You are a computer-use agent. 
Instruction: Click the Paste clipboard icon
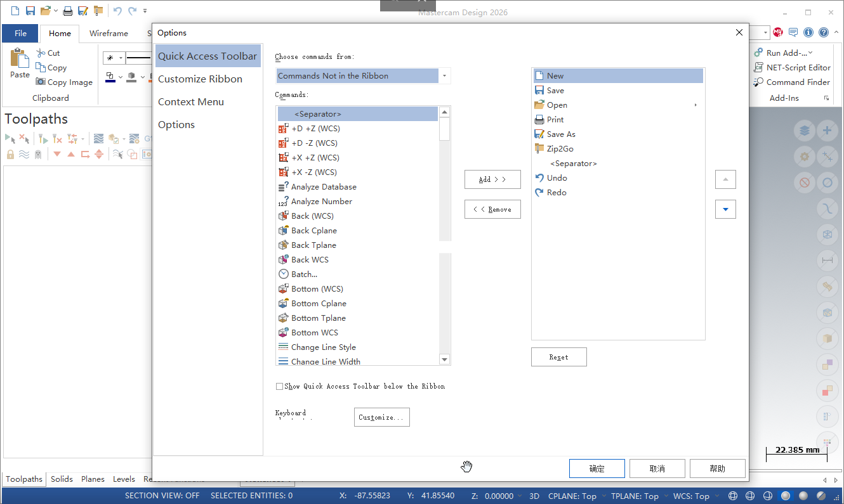pyautogui.click(x=20, y=59)
